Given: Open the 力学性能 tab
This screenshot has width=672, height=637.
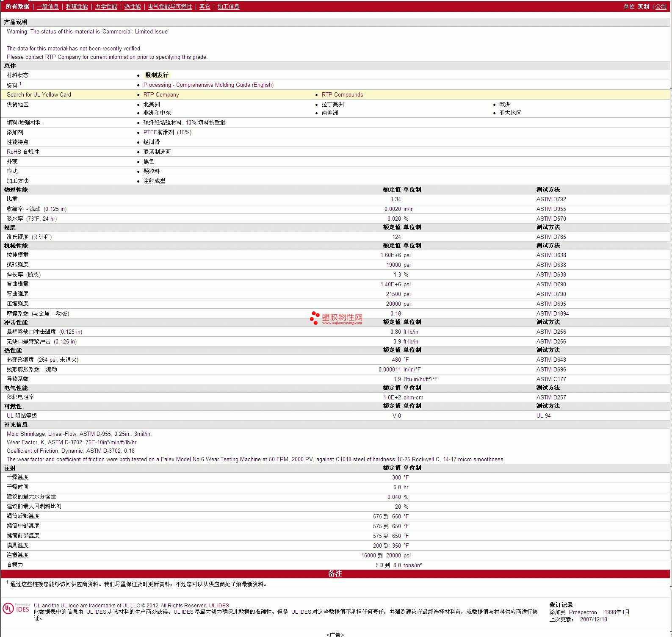Looking at the screenshot, I should point(106,7).
